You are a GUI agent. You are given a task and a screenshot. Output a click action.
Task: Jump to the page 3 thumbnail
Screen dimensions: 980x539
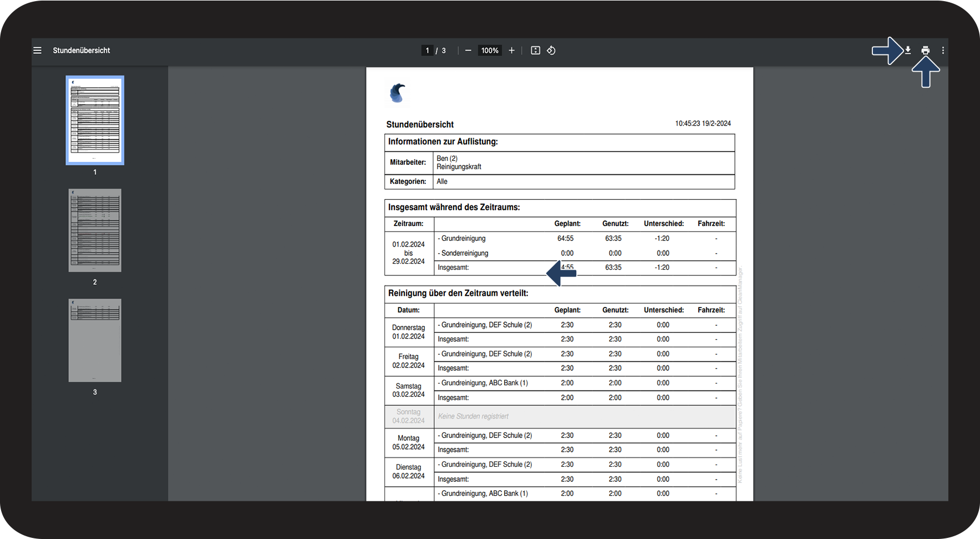[95, 340]
